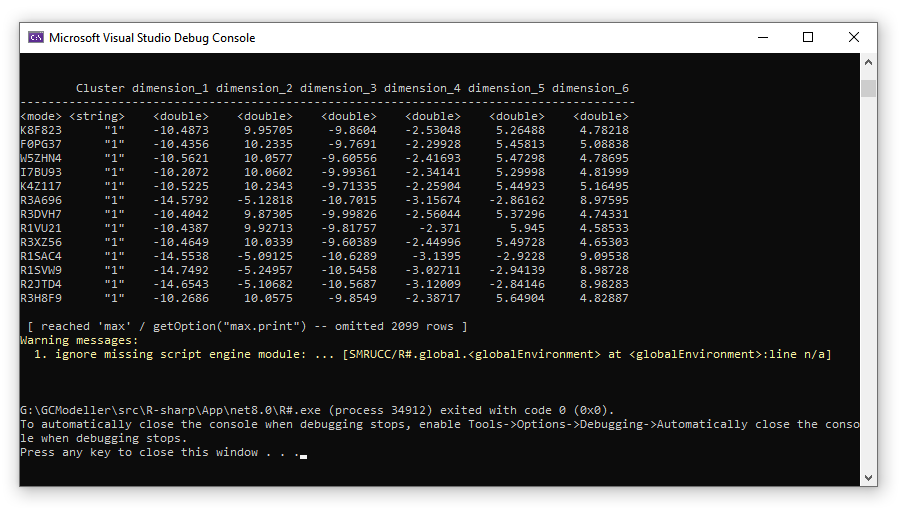Click the 'dimension_1' column header

click(170, 89)
